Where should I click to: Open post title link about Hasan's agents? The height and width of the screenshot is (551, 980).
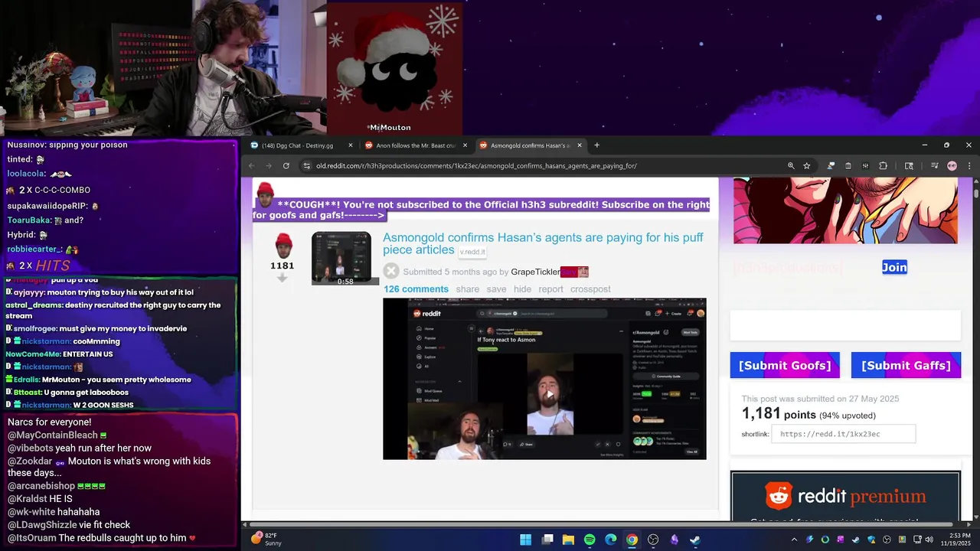(x=543, y=243)
